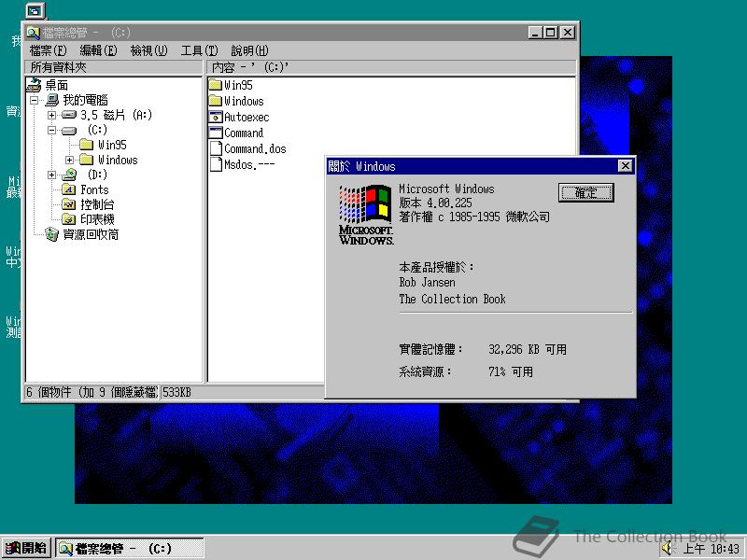The image size is (747, 560).
Task: Select the 'Windows' label in contents pane
Action: (244, 101)
